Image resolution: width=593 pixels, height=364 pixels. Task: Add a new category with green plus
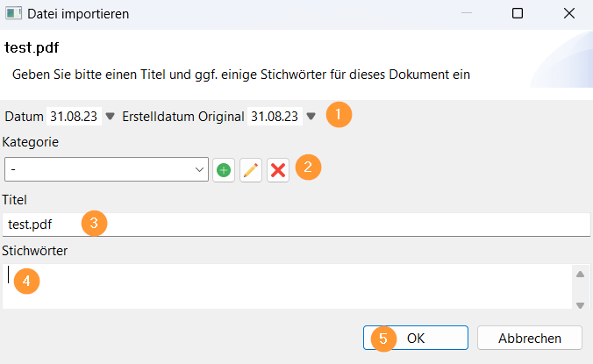[x=224, y=170]
